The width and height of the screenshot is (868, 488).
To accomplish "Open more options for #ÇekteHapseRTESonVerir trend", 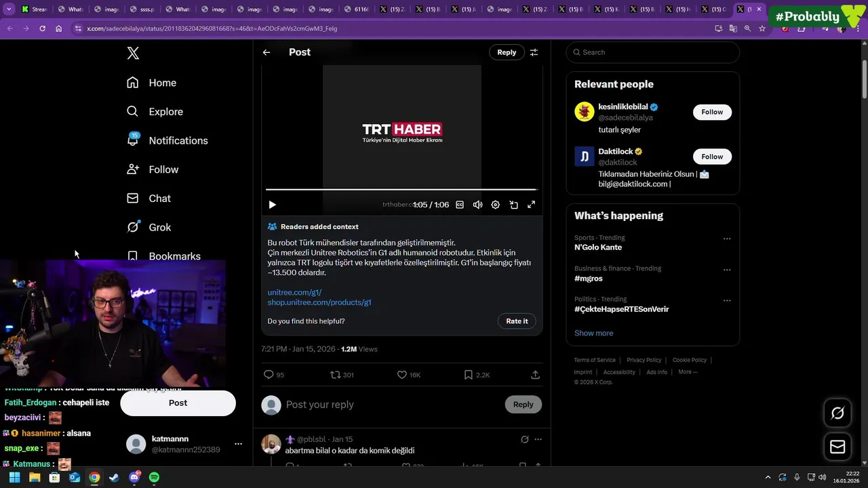I will (727, 300).
